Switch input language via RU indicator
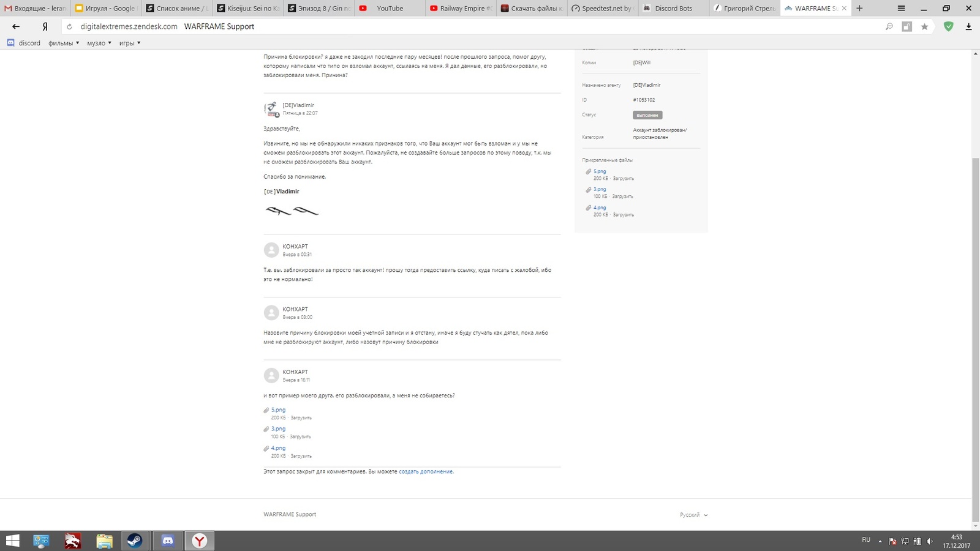Viewport: 980px width, 551px height. pyautogui.click(x=866, y=540)
